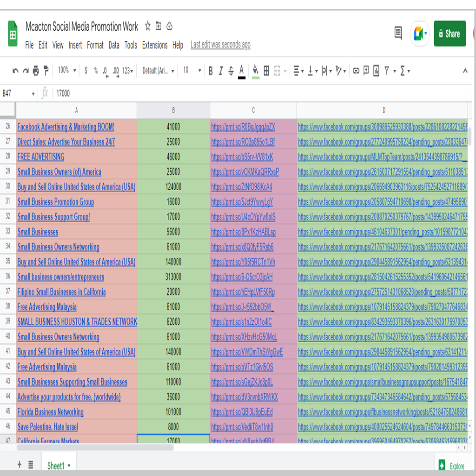Format as percent

[x=96, y=71]
